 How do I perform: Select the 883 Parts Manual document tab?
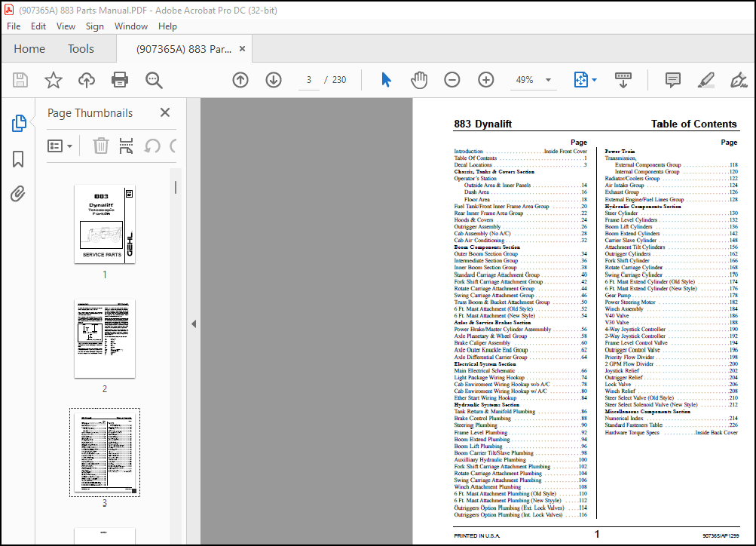[x=184, y=49]
